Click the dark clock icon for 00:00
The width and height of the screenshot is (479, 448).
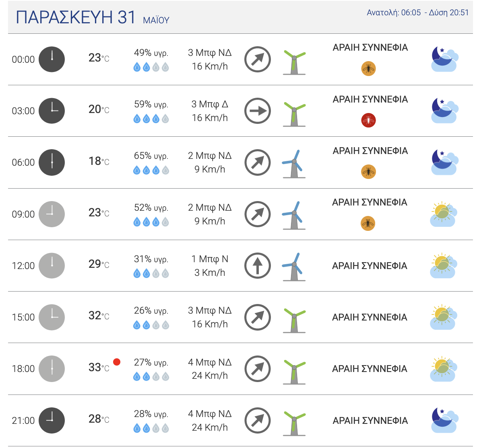[52, 59]
